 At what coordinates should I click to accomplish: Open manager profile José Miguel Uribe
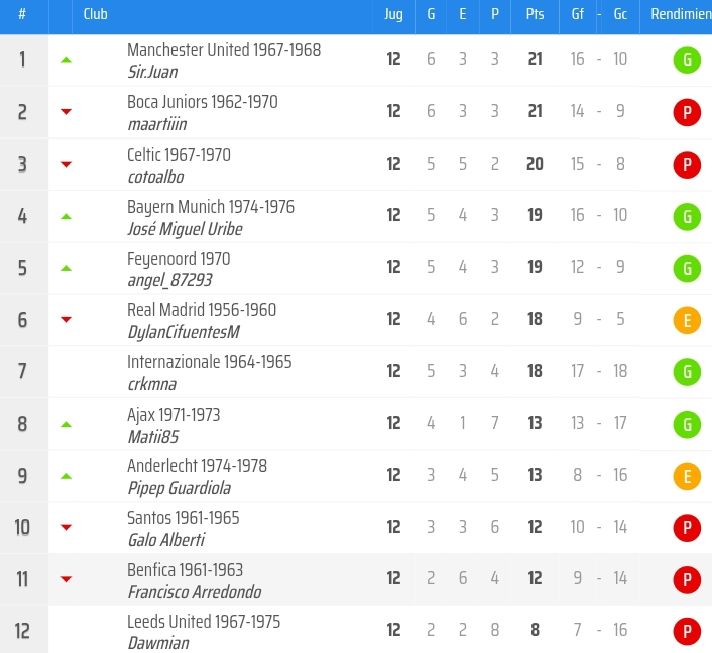tap(184, 229)
